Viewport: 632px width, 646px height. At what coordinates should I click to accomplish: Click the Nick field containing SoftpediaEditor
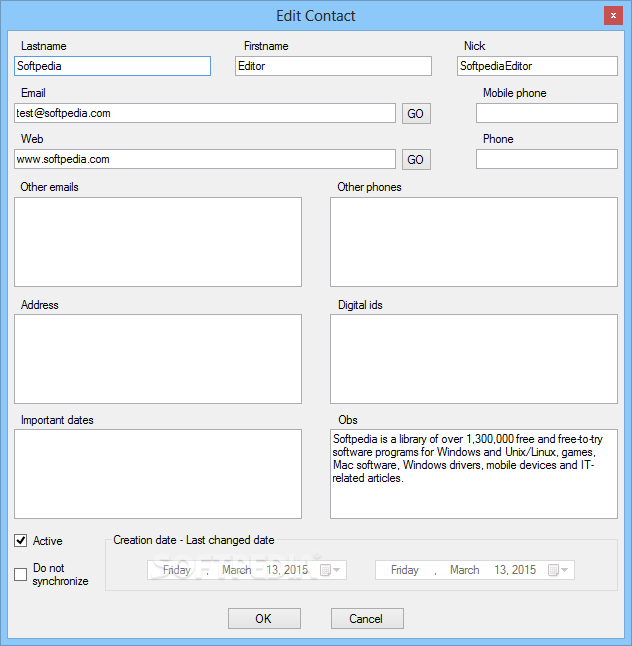[x=537, y=66]
